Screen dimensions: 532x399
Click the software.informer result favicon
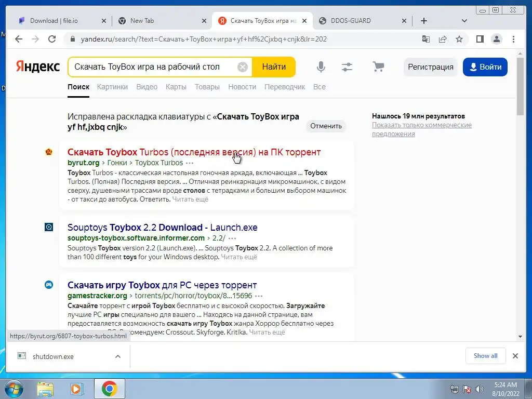[49, 227]
